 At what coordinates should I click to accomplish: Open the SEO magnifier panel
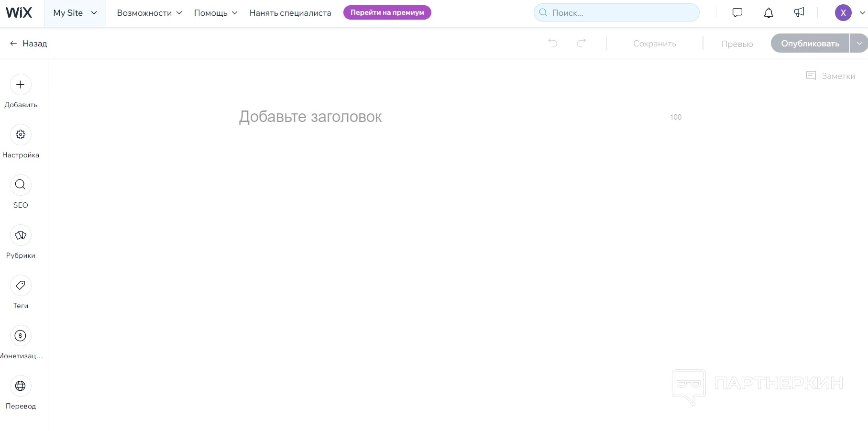click(x=21, y=185)
